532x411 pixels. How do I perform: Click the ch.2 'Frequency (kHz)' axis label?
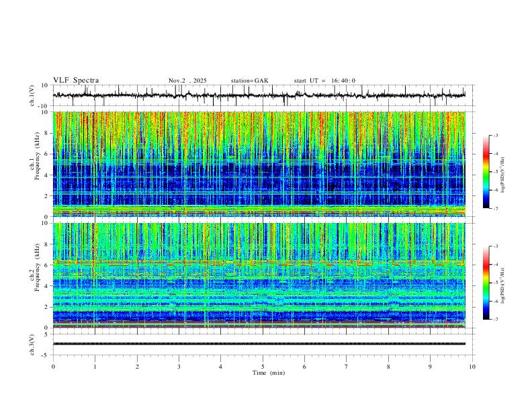38,267
